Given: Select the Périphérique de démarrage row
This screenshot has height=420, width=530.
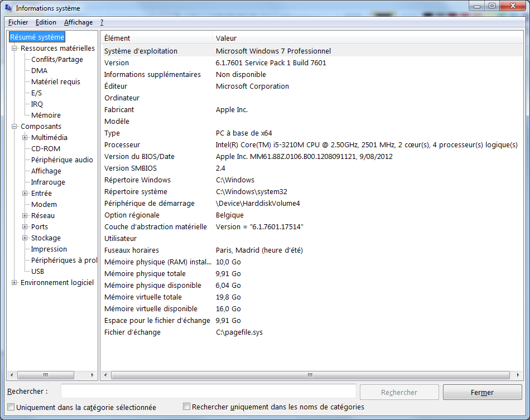Looking at the screenshot, I should [x=312, y=204].
